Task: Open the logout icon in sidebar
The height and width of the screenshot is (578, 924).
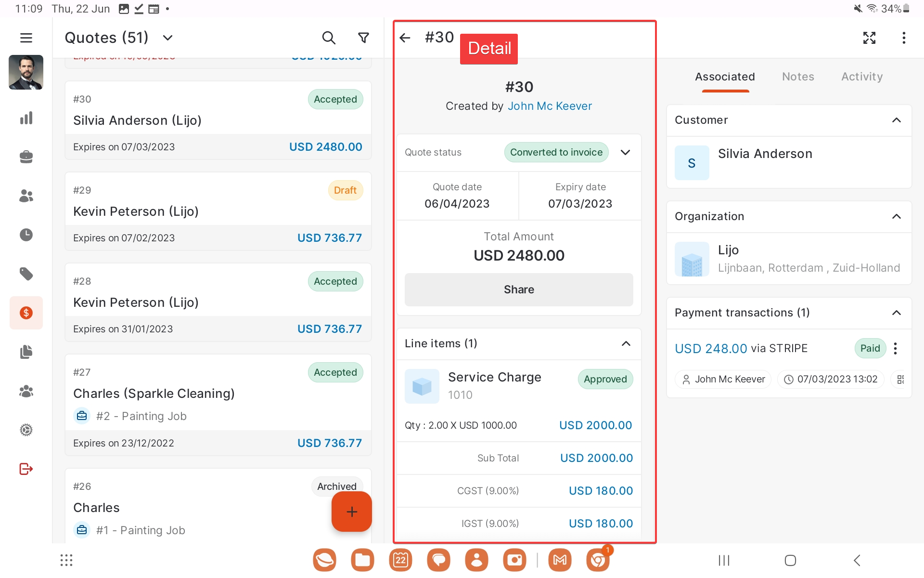Action: [26, 469]
